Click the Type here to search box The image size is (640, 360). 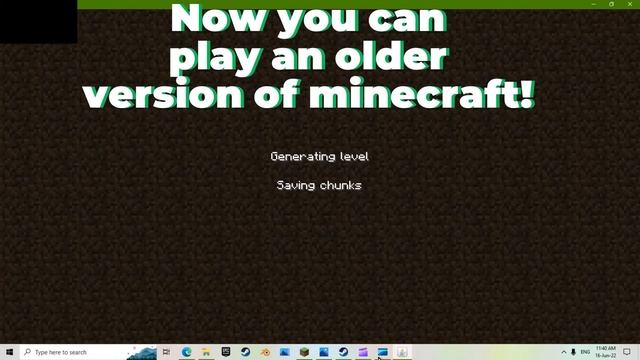(88, 352)
